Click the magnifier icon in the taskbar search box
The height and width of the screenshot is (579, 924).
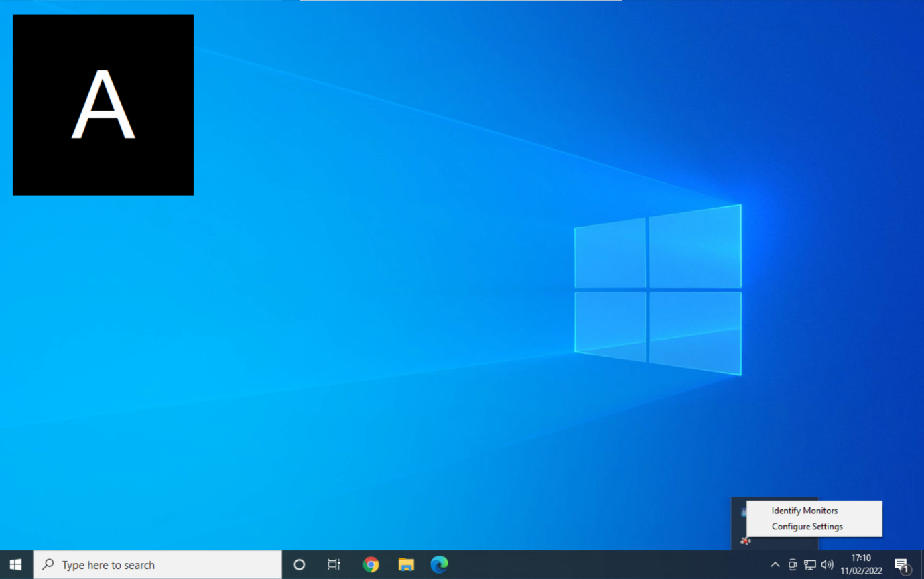(48, 565)
